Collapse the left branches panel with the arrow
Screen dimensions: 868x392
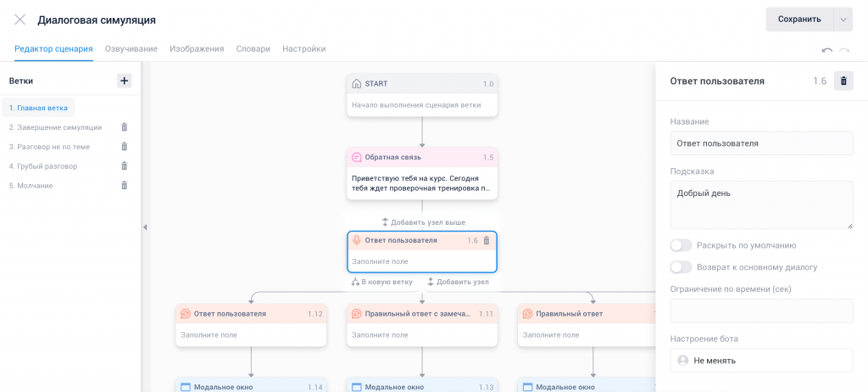coord(144,227)
